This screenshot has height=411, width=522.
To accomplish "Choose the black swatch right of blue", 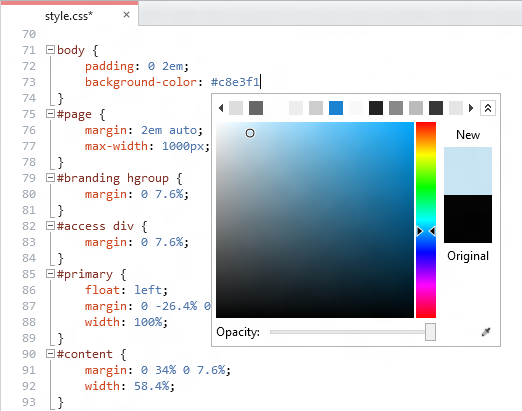I will 376,108.
